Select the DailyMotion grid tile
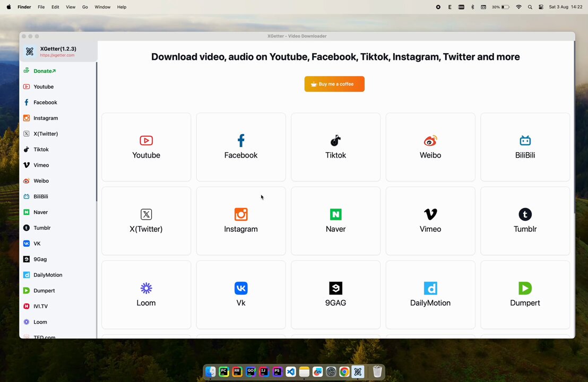The width and height of the screenshot is (588, 382). 430,294
